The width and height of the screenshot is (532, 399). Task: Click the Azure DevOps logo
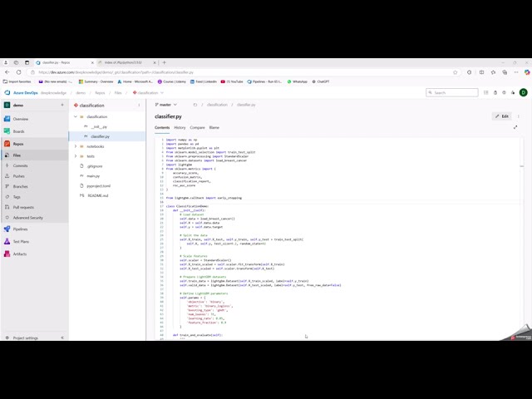[7, 92]
